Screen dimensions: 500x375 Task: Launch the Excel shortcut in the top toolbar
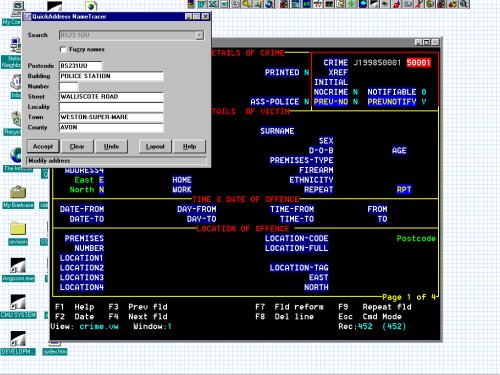(x=213, y=4)
